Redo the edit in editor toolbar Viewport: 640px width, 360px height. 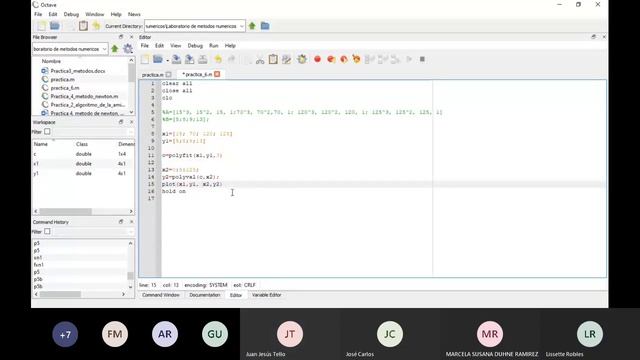231,59
